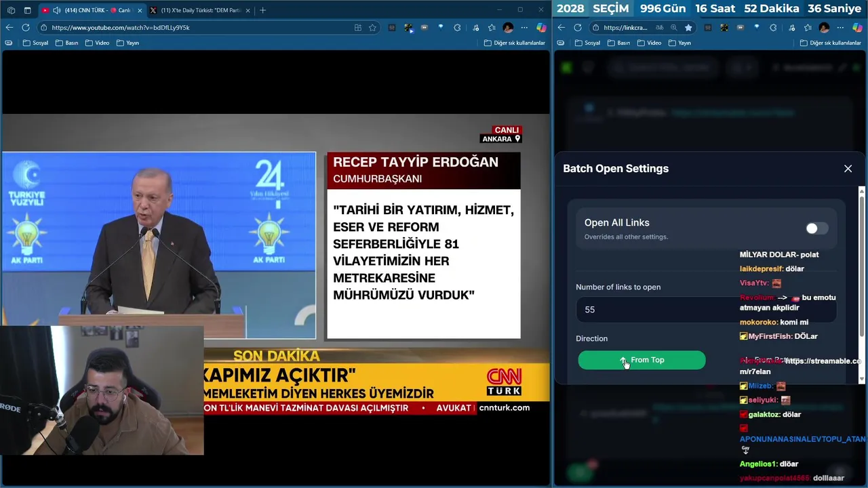Image resolution: width=868 pixels, height=488 pixels.
Task: Open Sosyal bookmarks folder in right browser
Action: [x=587, y=43]
